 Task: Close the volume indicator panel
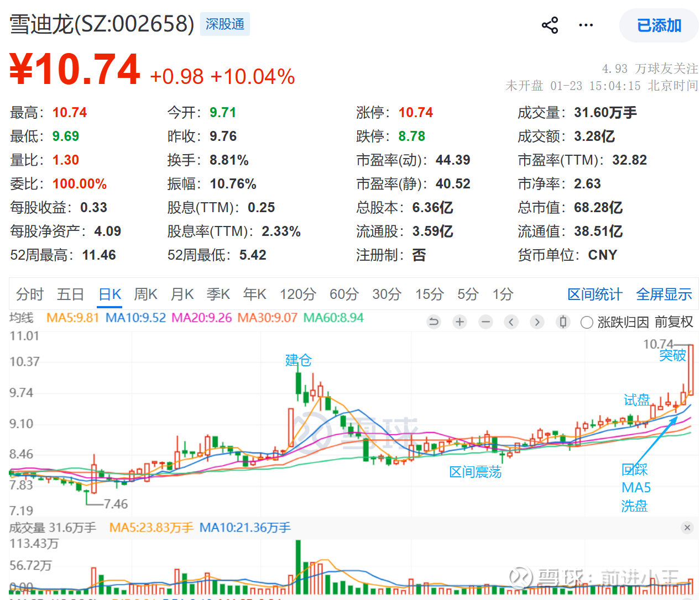pyautogui.click(x=687, y=528)
